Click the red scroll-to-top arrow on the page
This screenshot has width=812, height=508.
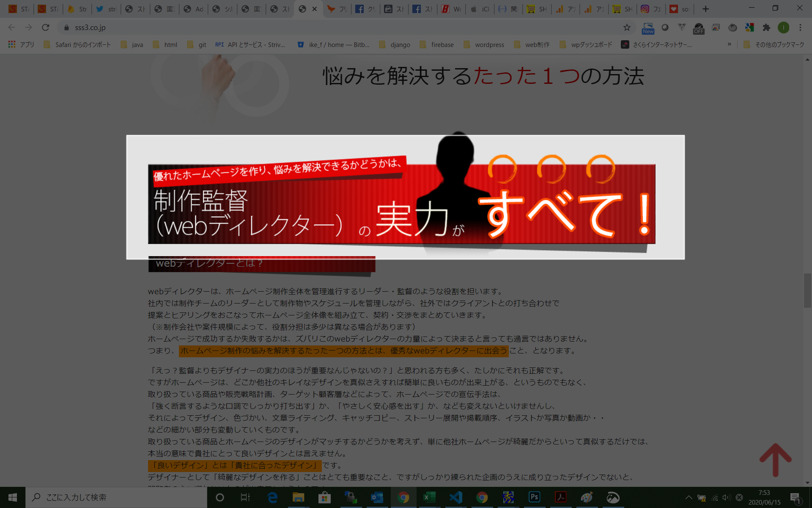pyautogui.click(x=775, y=460)
